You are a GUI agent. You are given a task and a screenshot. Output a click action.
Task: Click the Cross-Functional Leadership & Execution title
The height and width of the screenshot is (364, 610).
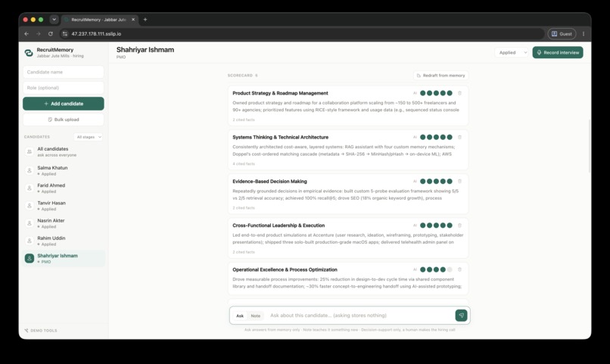tap(279, 226)
